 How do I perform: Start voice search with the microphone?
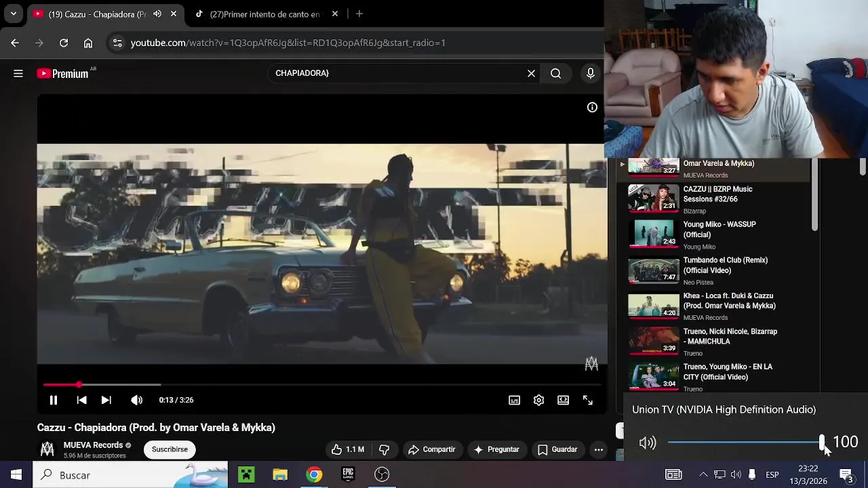pyautogui.click(x=590, y=73)
